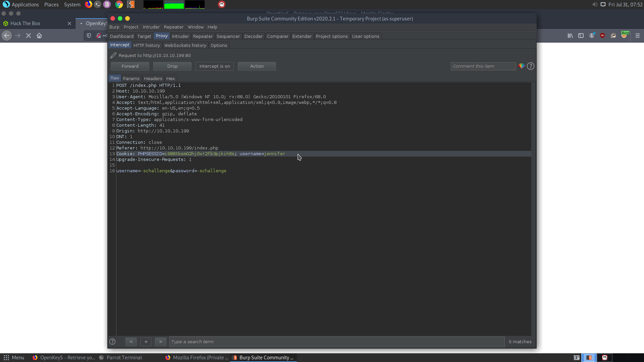Image resolution: width=644 pixels, height=362 pixels.
Task: Toggle the Intercept is on button
Action: (x=215, y=66)
